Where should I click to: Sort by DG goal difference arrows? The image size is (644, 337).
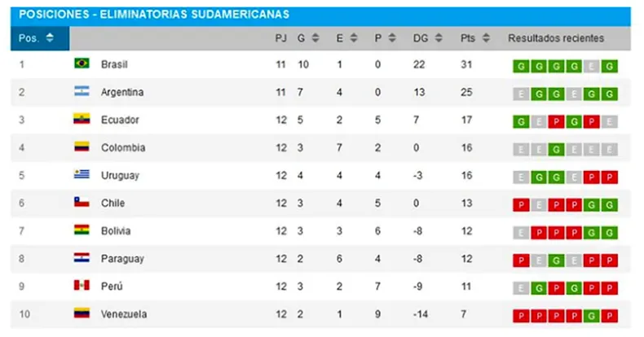pyautogui.click(x=439, y=37)
